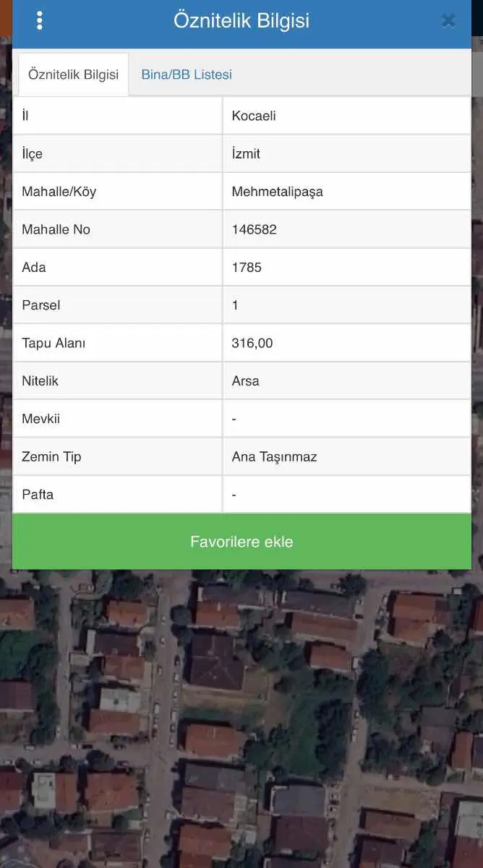Click the Mahalle No label
483x868 pixels.
56,229
